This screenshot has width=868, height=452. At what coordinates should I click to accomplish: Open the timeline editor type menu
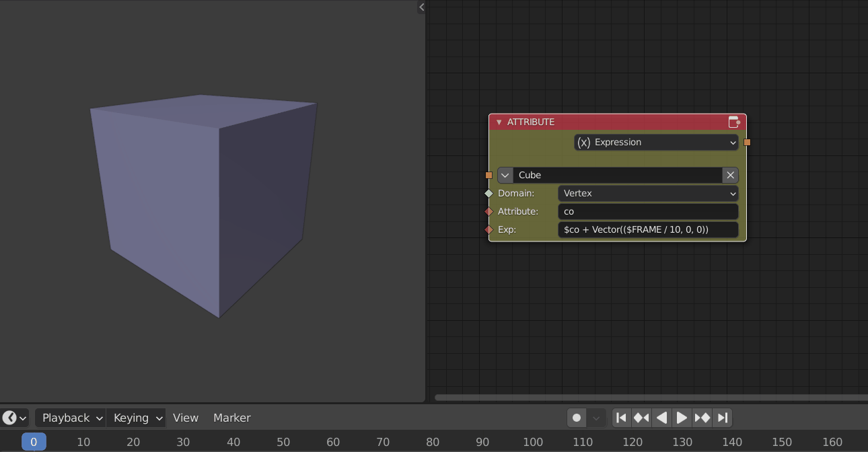15,418
